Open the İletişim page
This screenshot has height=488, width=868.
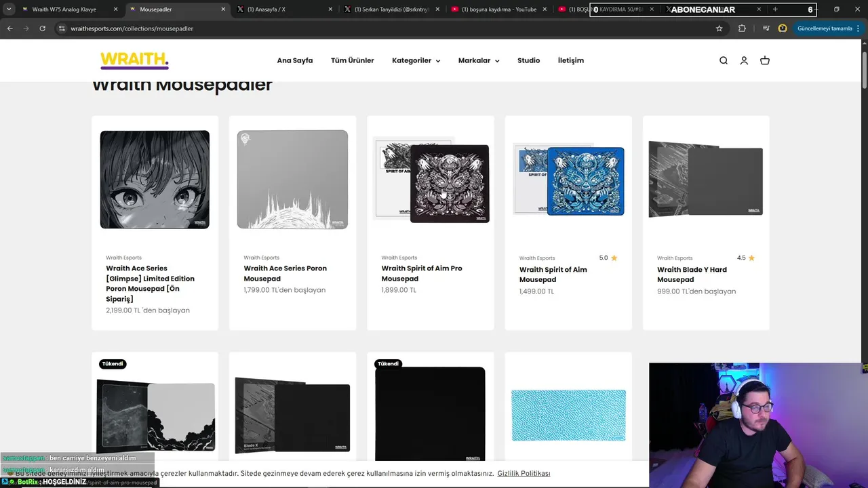571,60
